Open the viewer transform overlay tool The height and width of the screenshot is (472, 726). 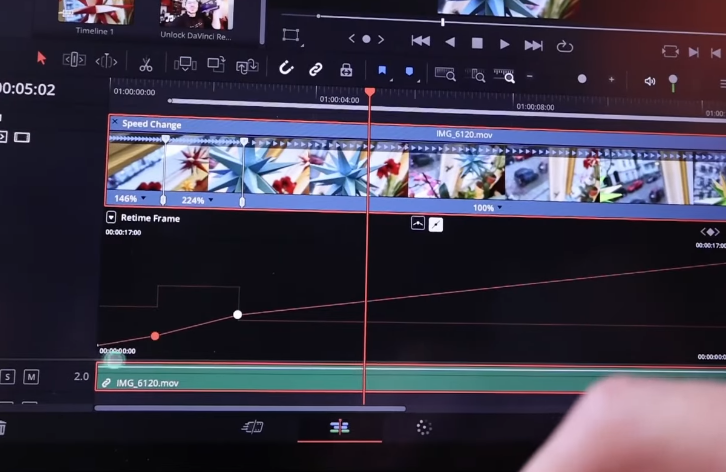291,36
